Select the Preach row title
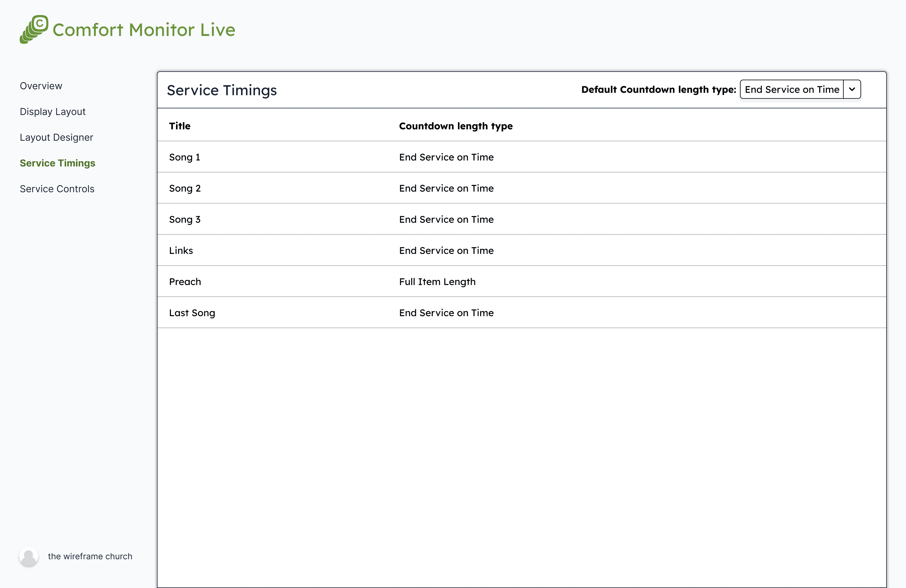Image resolution: width=906 pixels, height=588 pixels. pyautogui.click(x=185, y=282)
